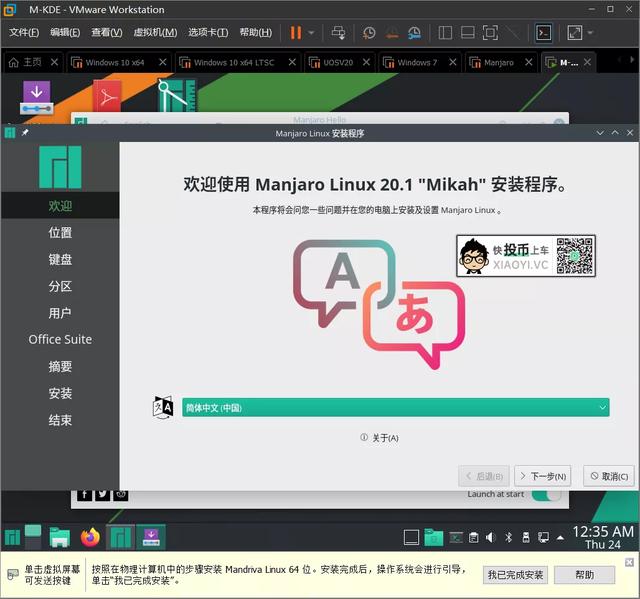This screenshot has width=640, height=599.
Task: Open the console view terminal icon
Action: (x=544, y=33)
